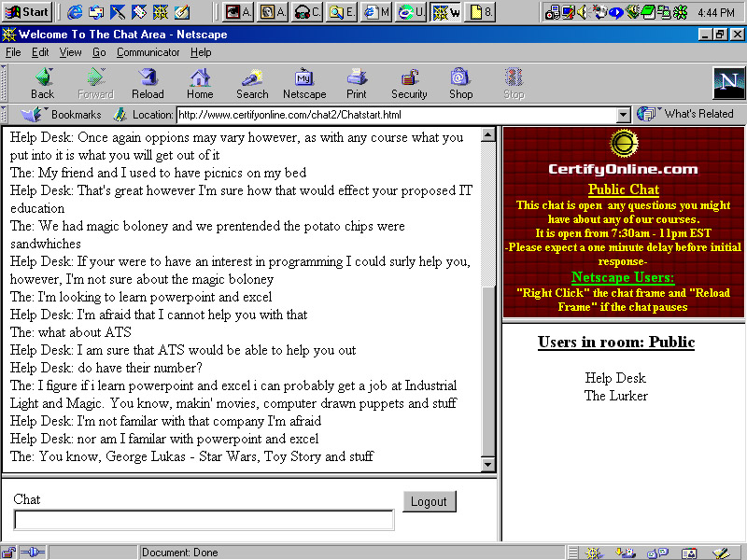Click the Forward navigation arrow
This screenshot has height=560, width=747.
95,83
